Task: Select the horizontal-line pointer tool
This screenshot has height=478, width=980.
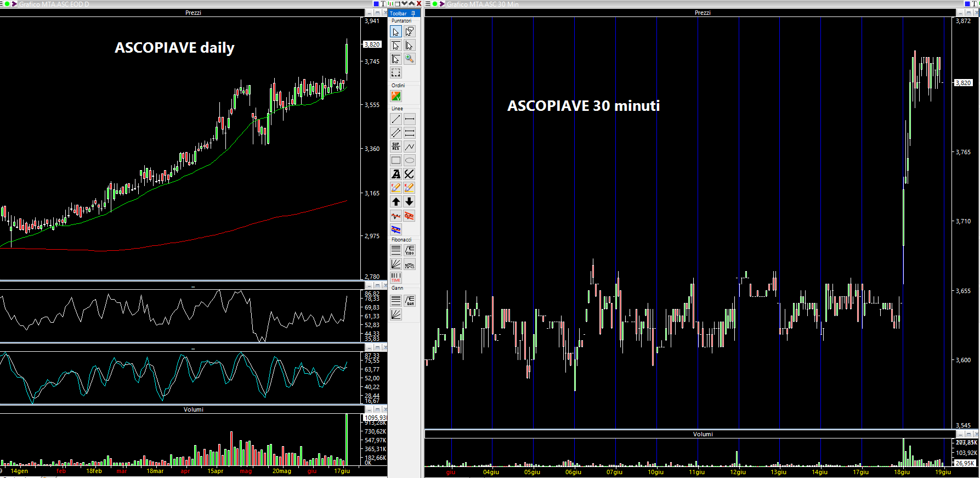Action: point(396,46)
